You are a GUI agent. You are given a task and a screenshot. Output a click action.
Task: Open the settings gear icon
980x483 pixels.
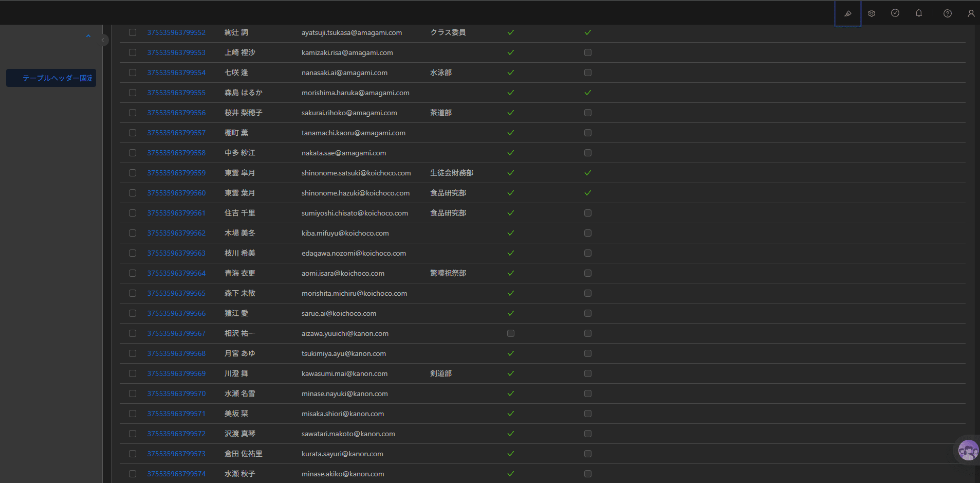click(872, 13)
